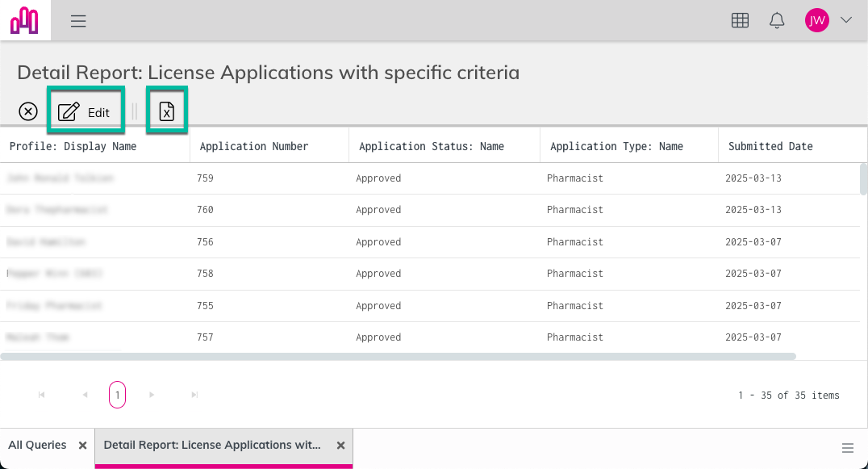Go to the first page

(41, 395)
